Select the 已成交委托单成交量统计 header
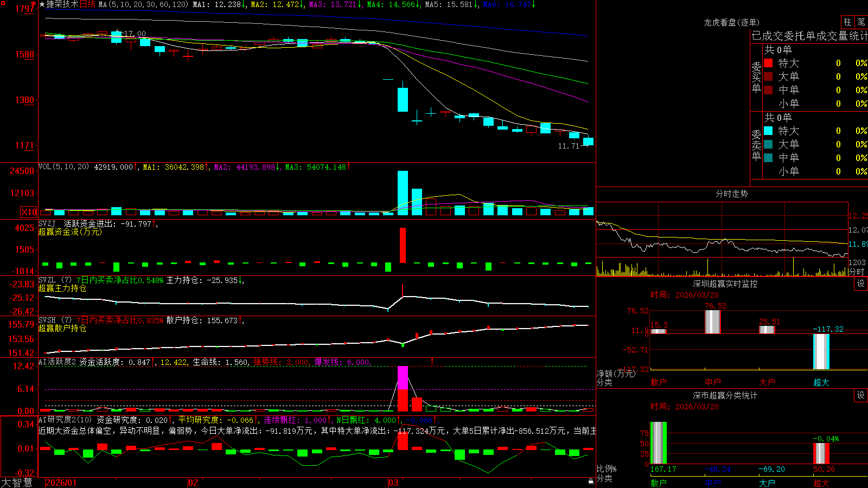 click(809, 36)
